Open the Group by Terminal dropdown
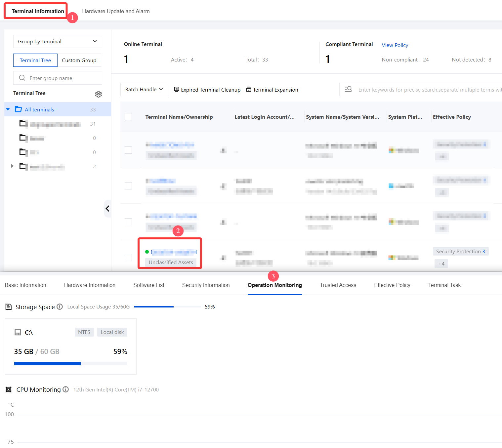The image size is (502, 448). pyautogui.click(x=58, y=41)
